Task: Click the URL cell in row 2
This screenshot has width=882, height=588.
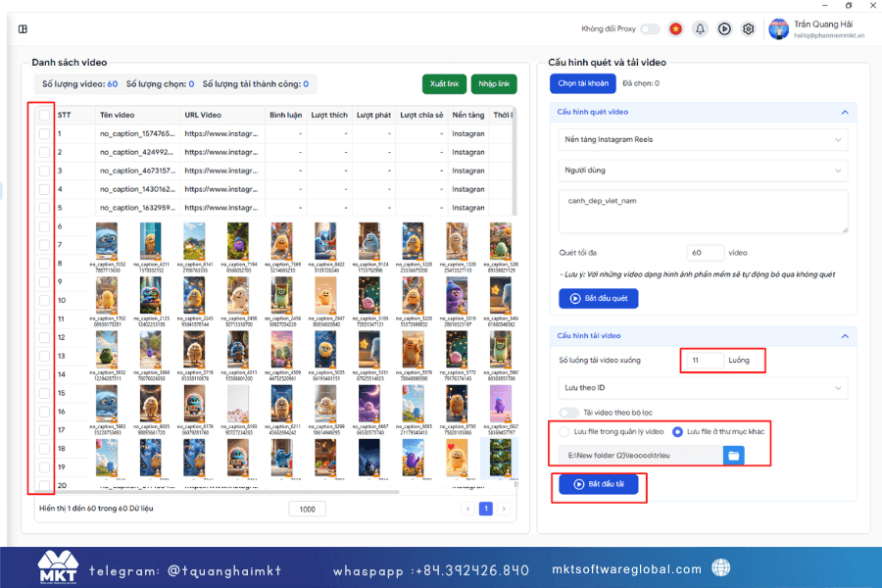Action: (x=221, y=152)
